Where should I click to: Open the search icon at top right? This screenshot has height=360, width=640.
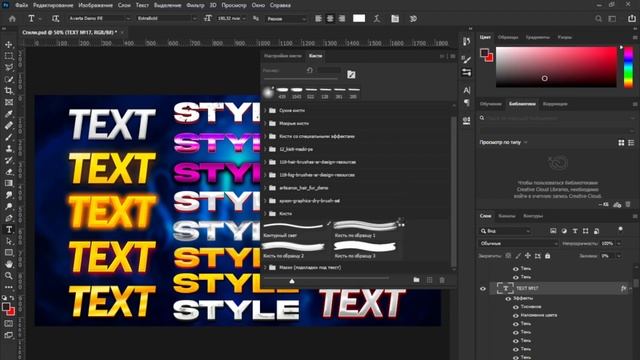pos(598,18)
